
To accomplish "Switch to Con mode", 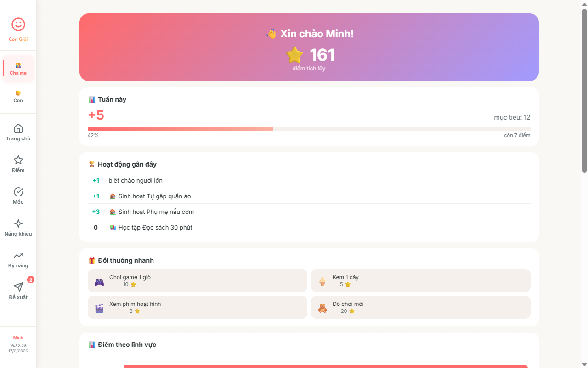I will click(x=18, y=97).
